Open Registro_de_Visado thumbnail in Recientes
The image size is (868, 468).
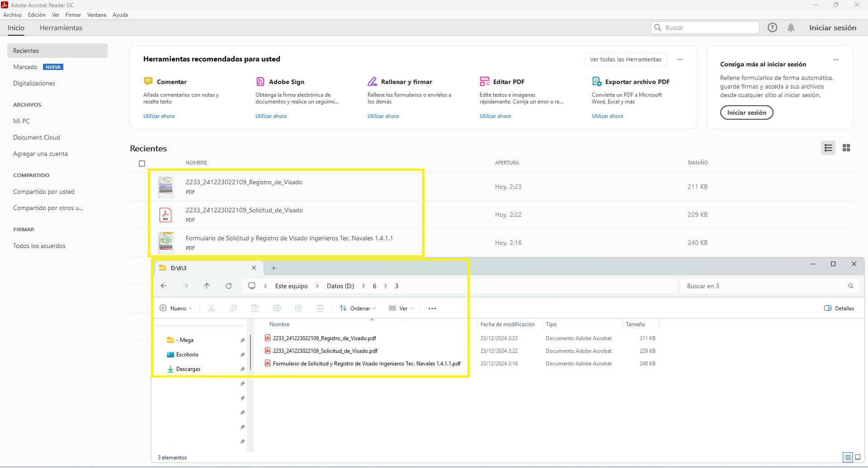pyautogui.click(x=165, y=187)
